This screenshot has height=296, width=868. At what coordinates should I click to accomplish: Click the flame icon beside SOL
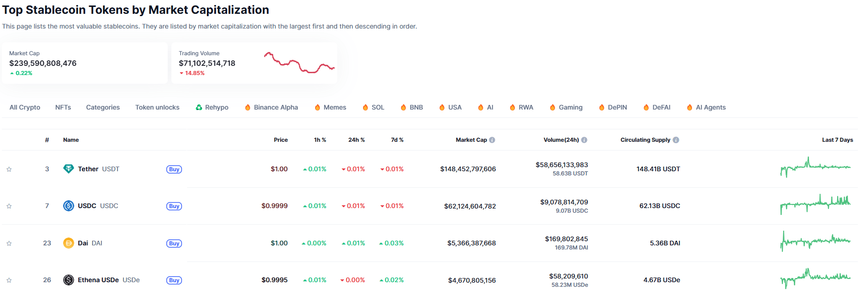point(365,107)
